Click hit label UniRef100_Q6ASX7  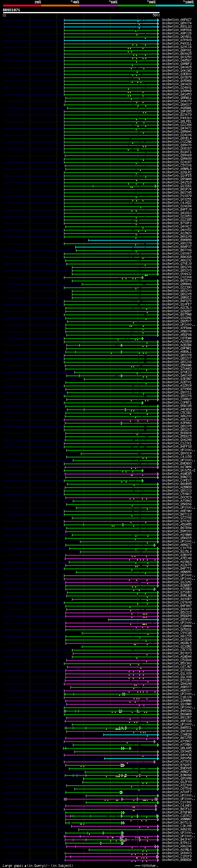tap(176, 104)
